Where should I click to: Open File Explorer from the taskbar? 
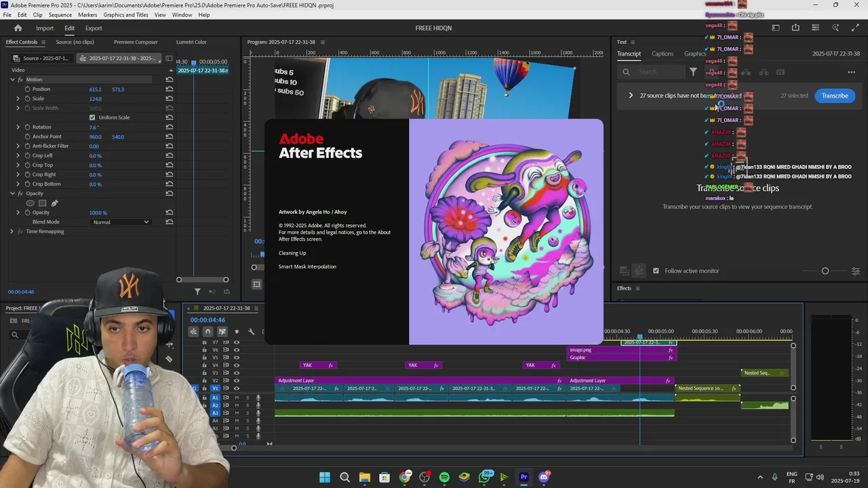coord(364,477)
